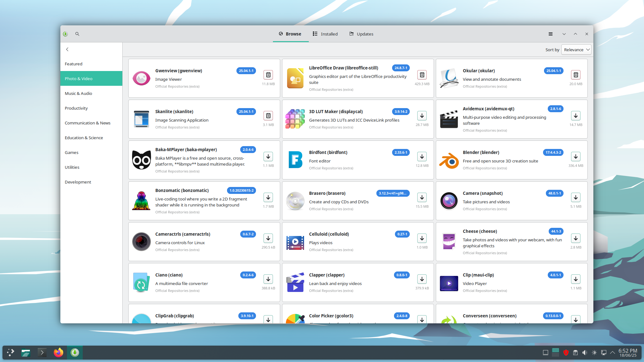The image size is (644, 362).
Task: Open the Development category
Action: click(x=91, y=182)
